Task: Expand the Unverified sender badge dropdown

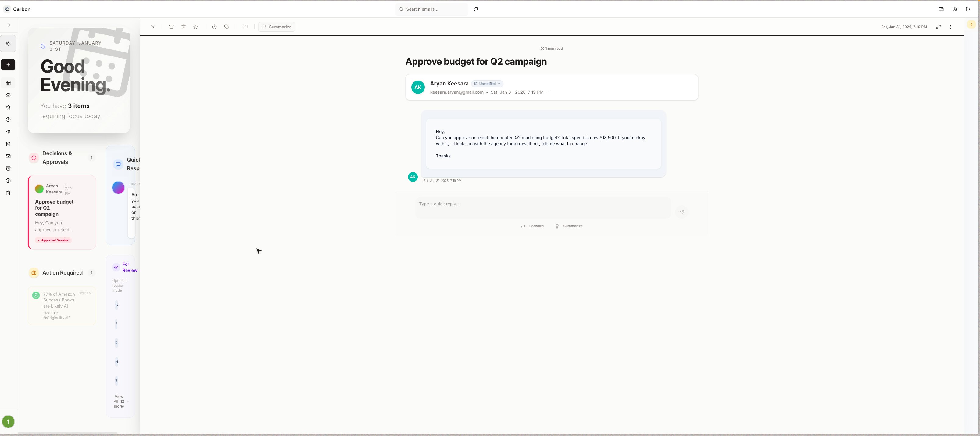Action: (x=499, y=83)
